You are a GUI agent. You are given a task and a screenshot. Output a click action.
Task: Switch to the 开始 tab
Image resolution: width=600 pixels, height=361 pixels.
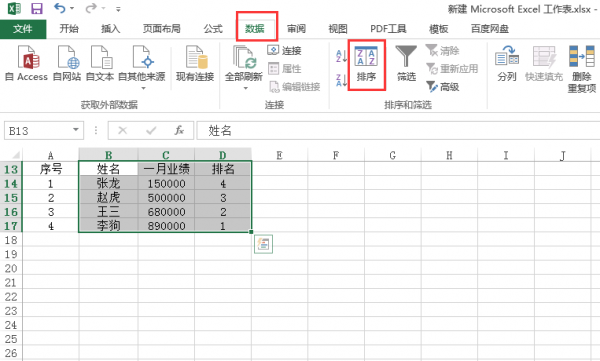tap(69, 29)
